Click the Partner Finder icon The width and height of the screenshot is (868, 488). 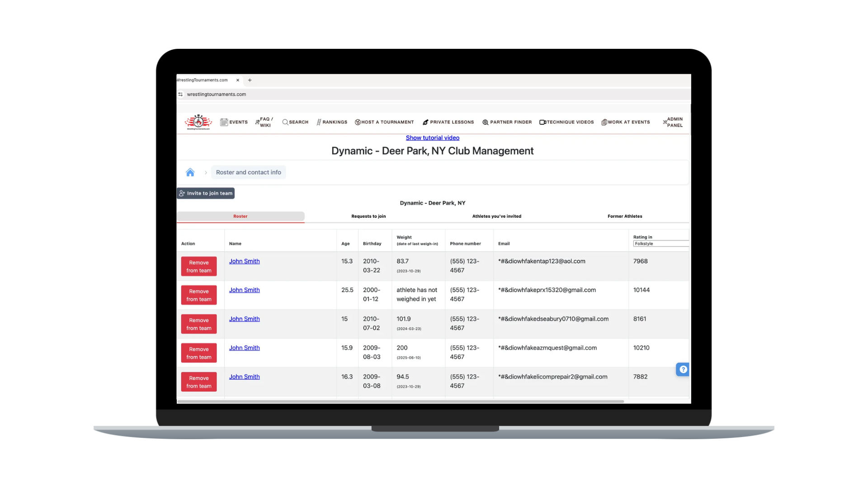(485, 122)
